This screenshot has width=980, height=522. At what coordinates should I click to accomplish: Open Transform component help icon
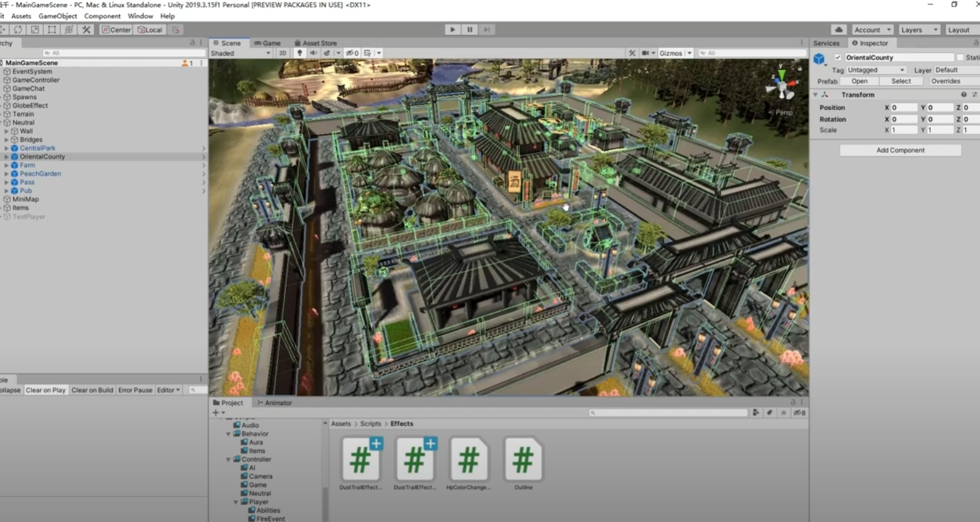pos(963,95)
